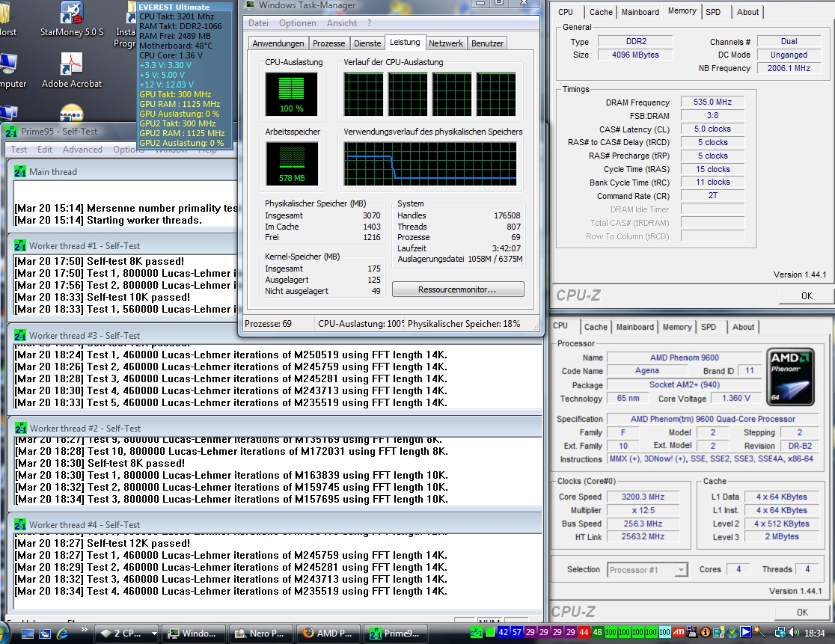Viewport: 835px width, 644px height.
Task: Switch to the Nero P... taskbar button
Action: click(x=260, y=634)
